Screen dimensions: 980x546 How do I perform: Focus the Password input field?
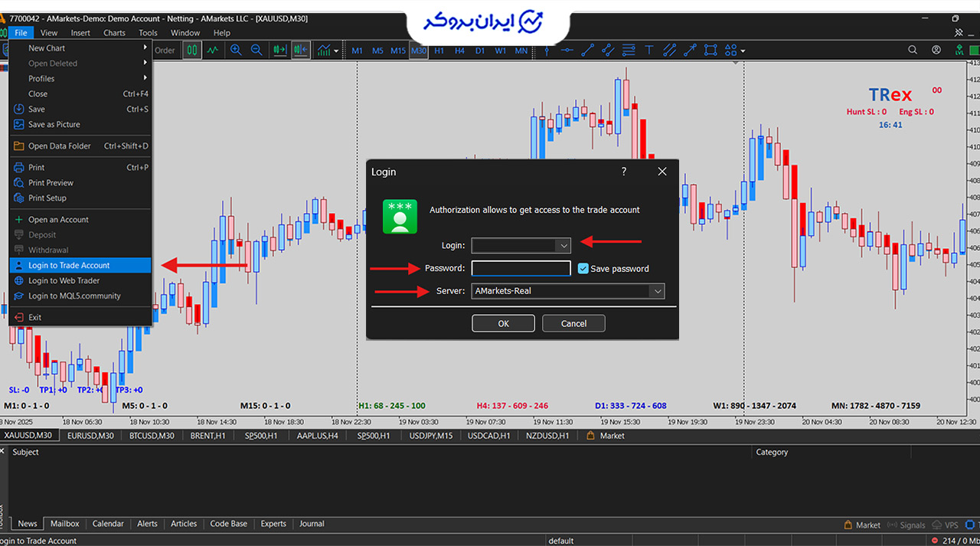[521, 269]
